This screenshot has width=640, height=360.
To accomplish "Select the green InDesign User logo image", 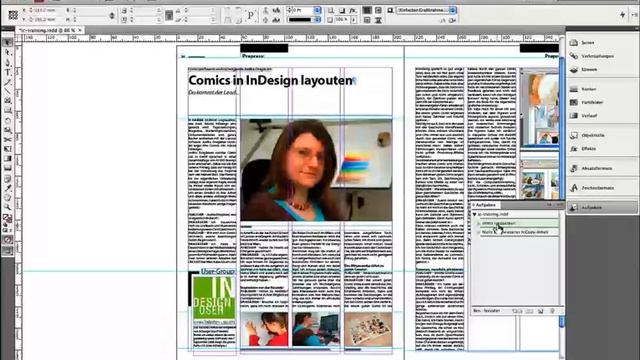I will pyautogui.click(x=214, y=297).
